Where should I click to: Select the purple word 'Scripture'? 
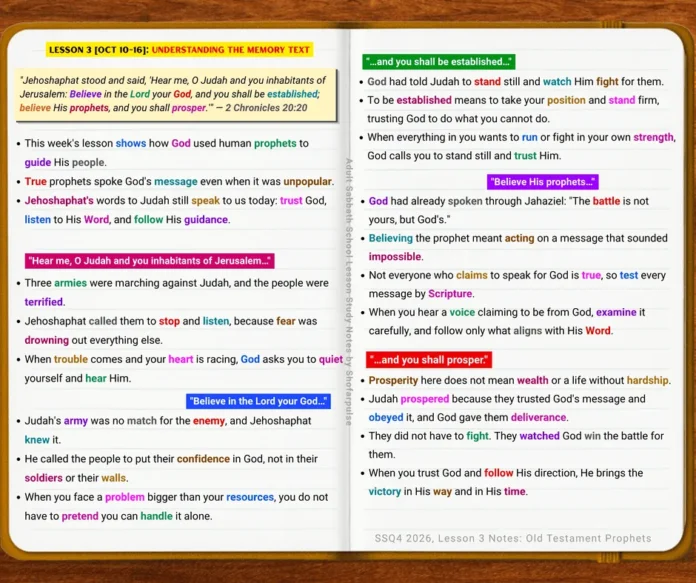pyautogui.click(x=450, y=294)
